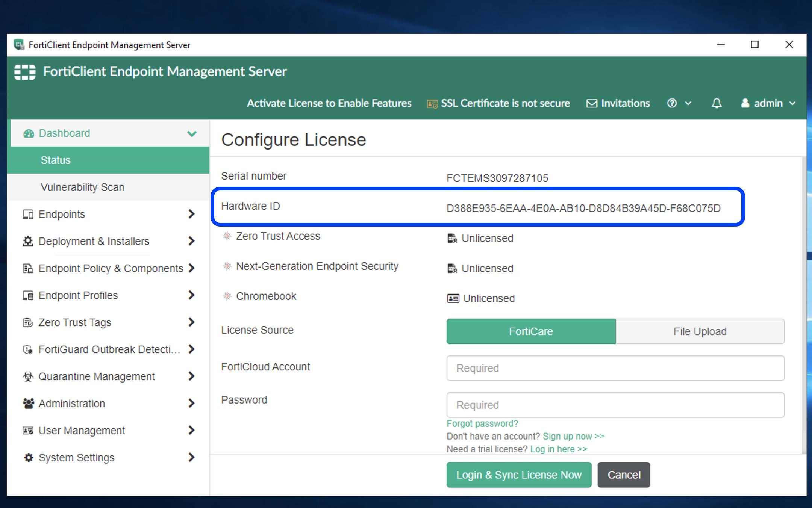Click the Endpoint Profiles icon
This screenshot has width=812, height=508.
tap(28, 295)
